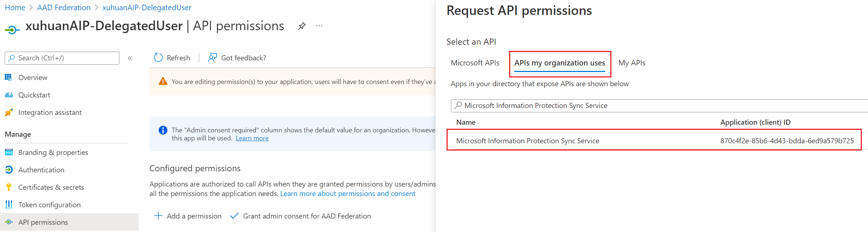Click the Certificates & secrets key icon
Viewport: 868px width, 232px height.
point(9,187)
